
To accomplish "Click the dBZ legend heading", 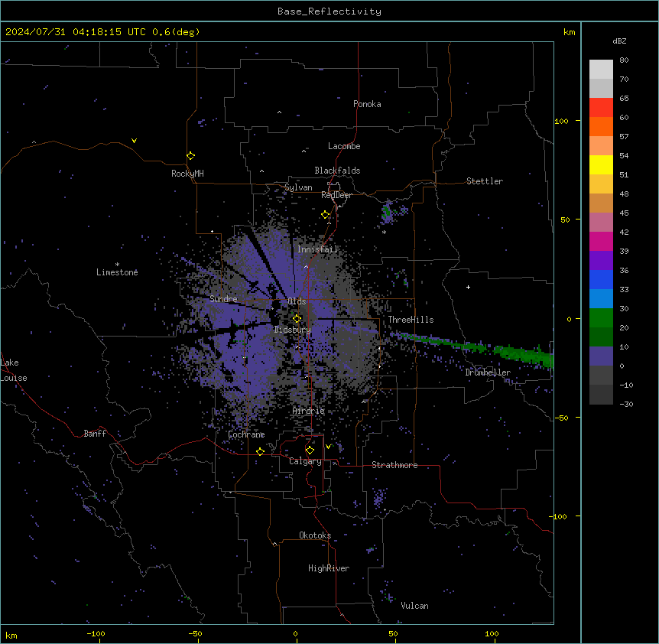I will pyautogui.click(x=619, y=41).
